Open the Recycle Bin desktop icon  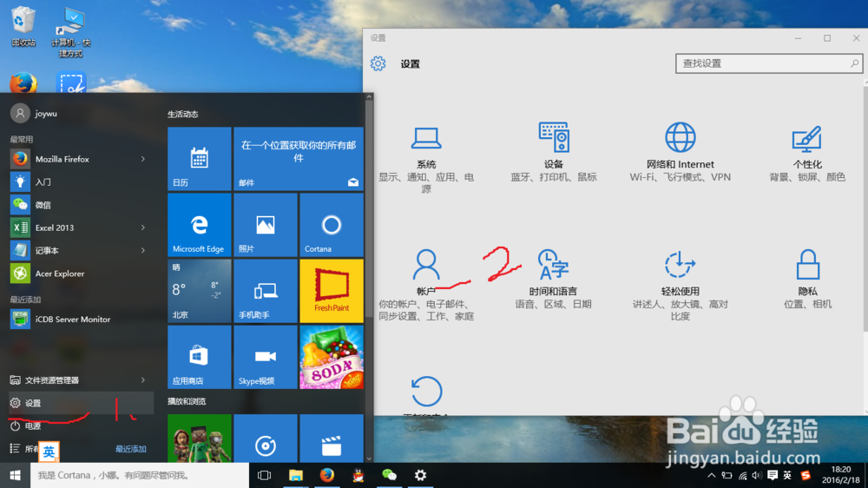pos(23,27)
